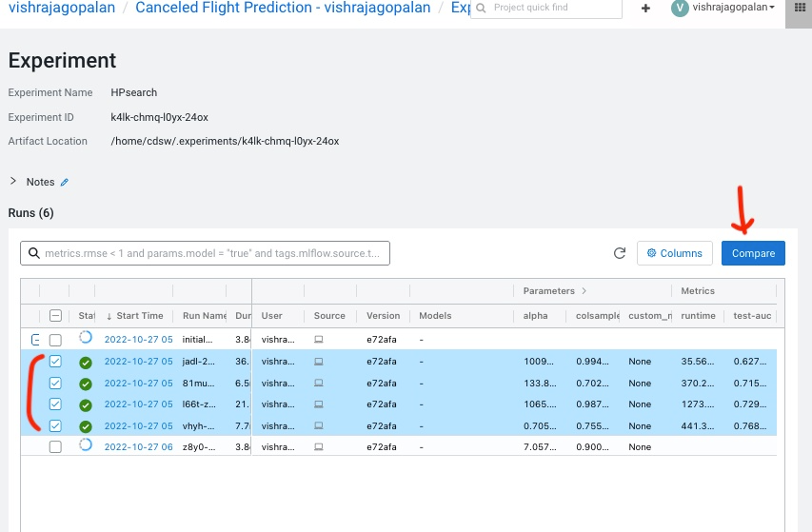Toggle the select-all checkbox in the table header
The image size is (812, 532).
pyautogui.click(x=55, y=316)
